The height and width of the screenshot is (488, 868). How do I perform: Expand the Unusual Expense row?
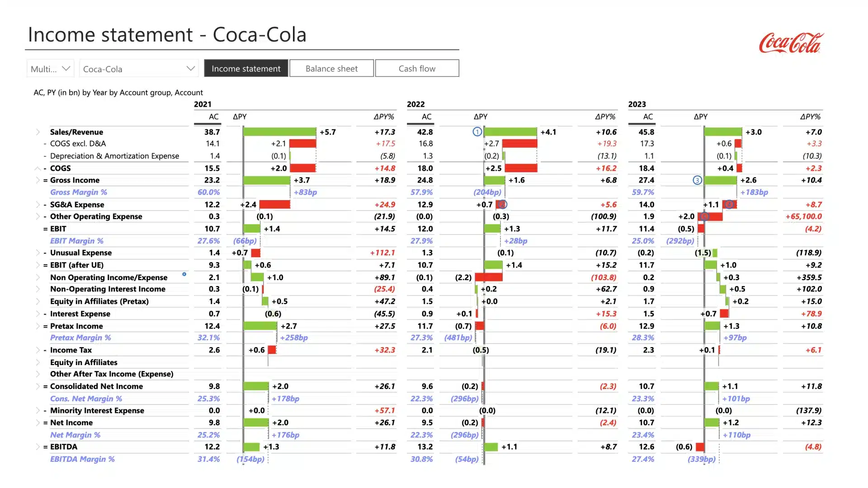(38, 253)
